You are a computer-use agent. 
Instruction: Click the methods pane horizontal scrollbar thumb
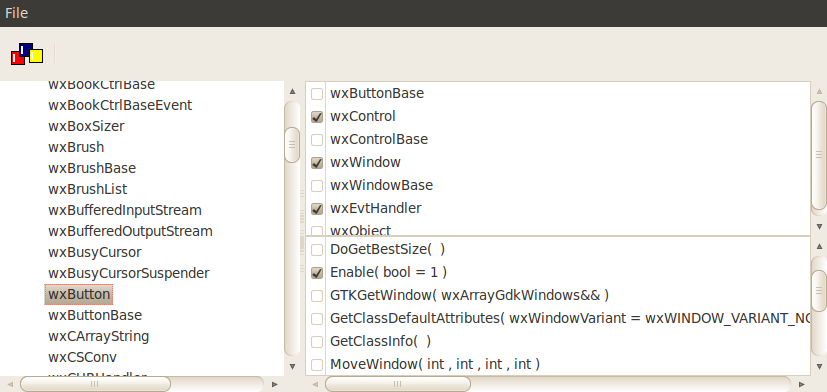[398, 384]
